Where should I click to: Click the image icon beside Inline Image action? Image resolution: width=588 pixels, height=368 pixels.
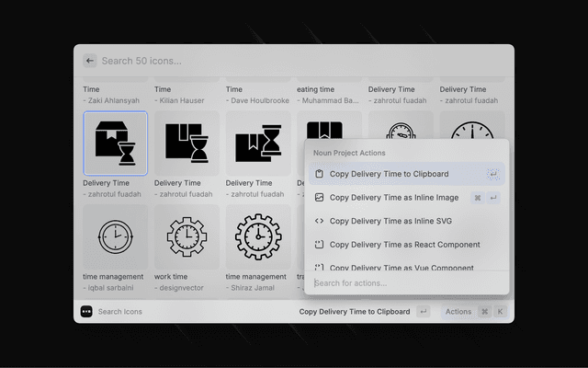(319, 198)
